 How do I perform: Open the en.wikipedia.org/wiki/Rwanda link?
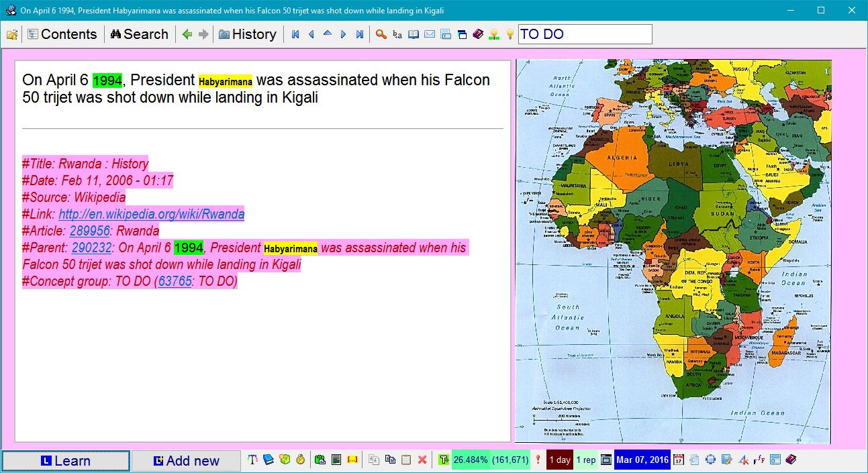coord(151,214)
